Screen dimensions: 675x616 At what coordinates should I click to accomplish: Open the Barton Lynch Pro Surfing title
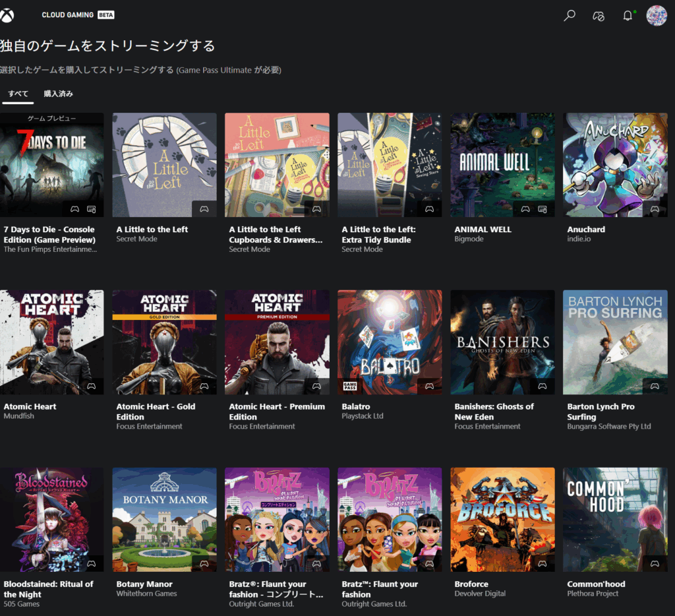pos(601,412)
